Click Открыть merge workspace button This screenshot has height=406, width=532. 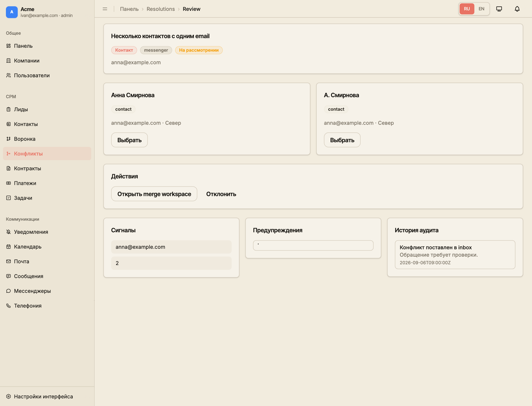click(154, 194)
